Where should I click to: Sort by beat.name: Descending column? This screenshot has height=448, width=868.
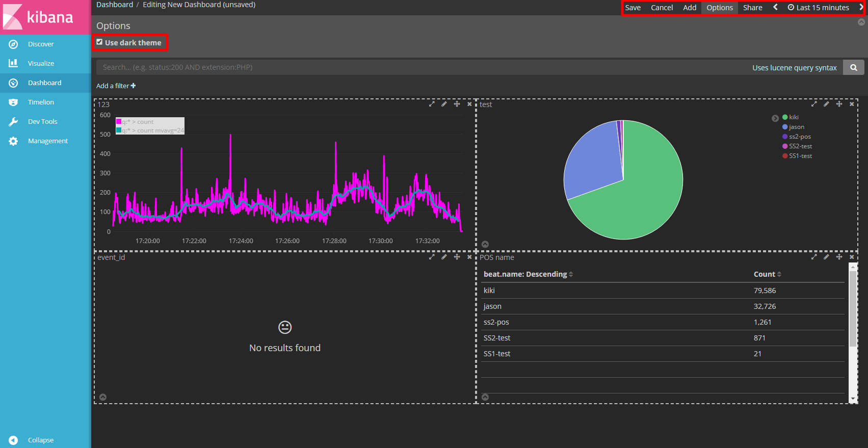528,274
